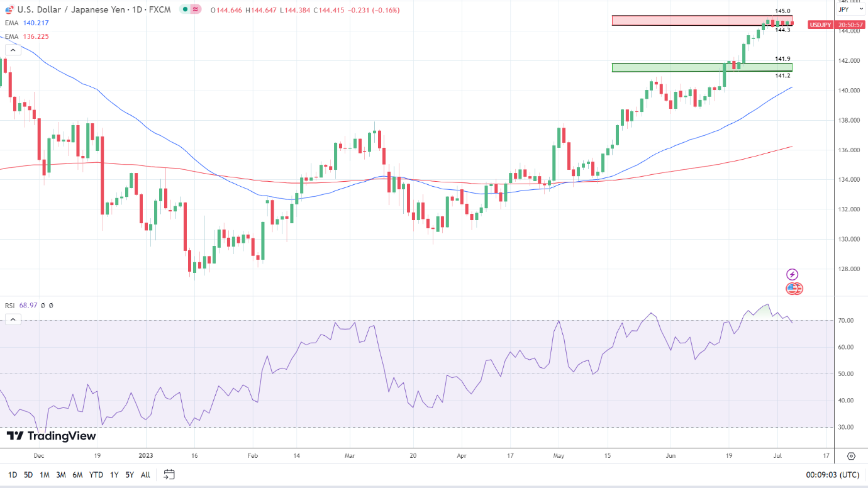Screen dimensions: 868x488
Task: Click the 145.0 resistance label
Action: pyautogui.click(x=782, y=11)
